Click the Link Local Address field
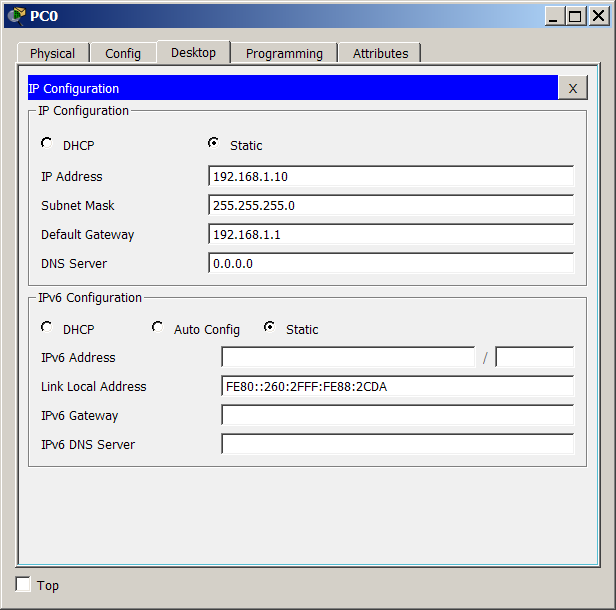The image size is (616, 610). point(397,387)
